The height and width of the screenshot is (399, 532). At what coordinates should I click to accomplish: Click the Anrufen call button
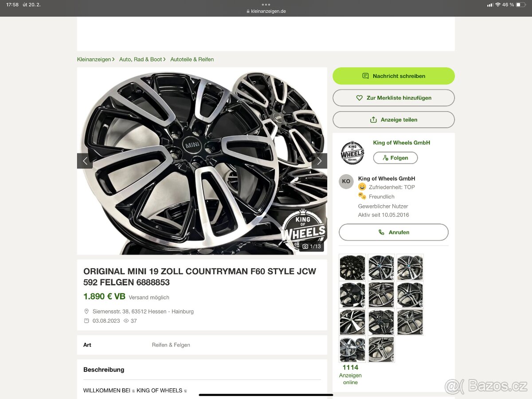394,232
